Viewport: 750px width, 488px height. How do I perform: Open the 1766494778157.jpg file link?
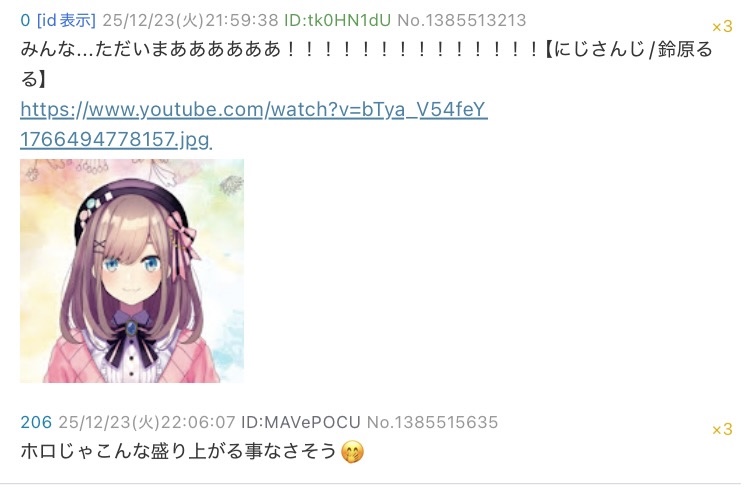[116, 139]
